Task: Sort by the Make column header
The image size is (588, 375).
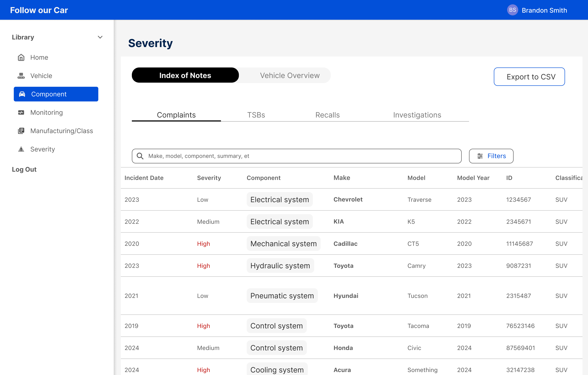Action: 342,178
